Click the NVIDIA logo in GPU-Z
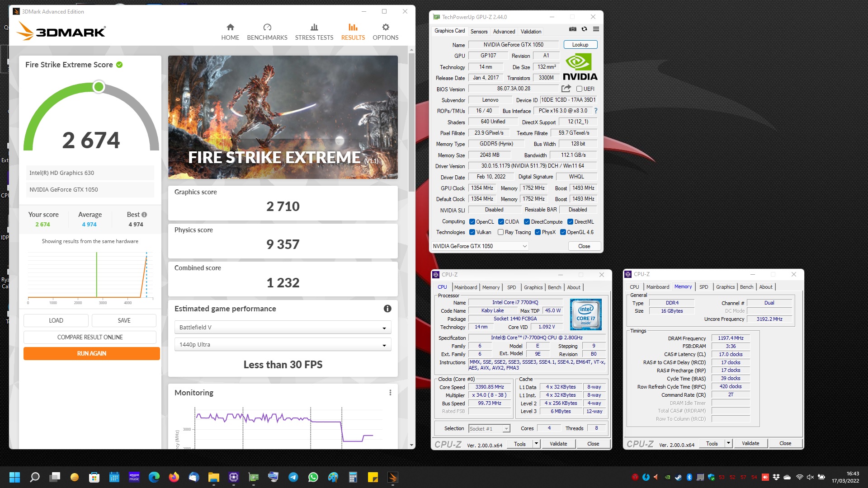Image resolution: width=868 pixels, height=488 pixels. 580,67
